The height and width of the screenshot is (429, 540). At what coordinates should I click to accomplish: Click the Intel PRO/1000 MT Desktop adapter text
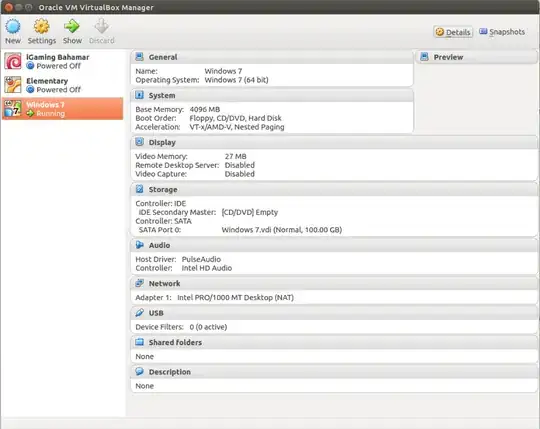tap(235, 297)
